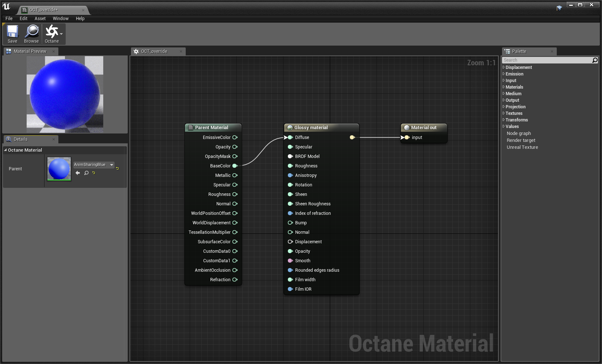Click the BaseColor output pin on Parent Material
Screen dimensions: 602x364
pyautogui.click(x=235, y=166)
